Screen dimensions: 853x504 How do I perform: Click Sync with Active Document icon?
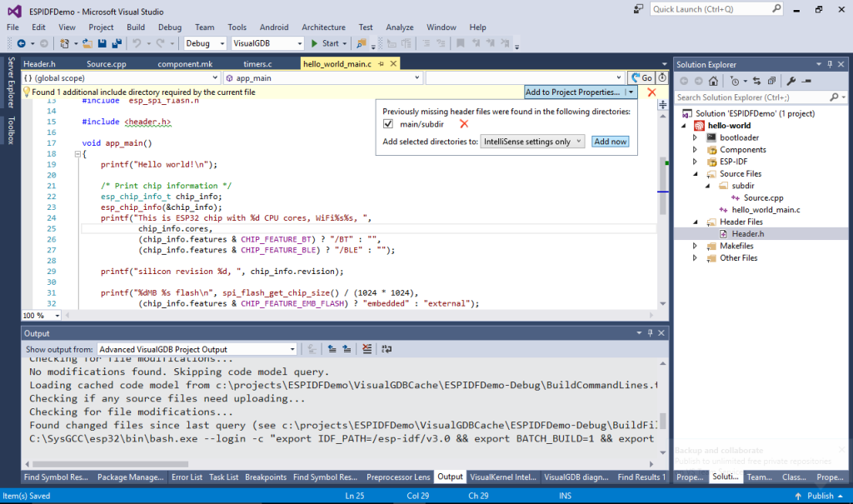coord(758,82)
